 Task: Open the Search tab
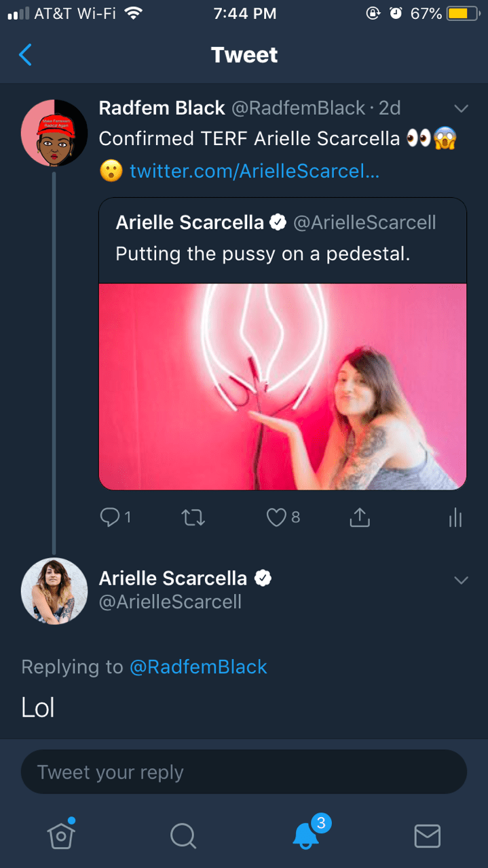coord(183,835)
